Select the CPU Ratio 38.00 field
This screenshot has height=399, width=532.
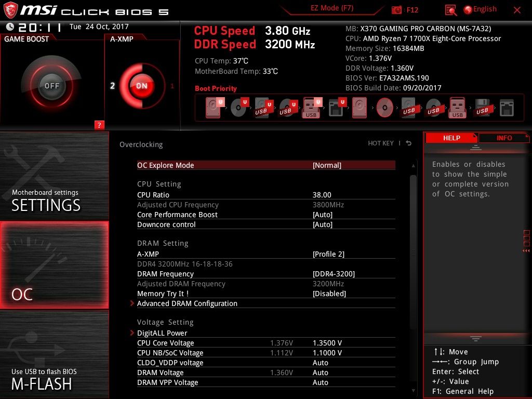point(266,195)
